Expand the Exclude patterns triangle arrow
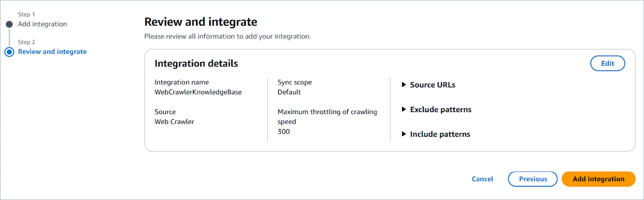644x200 pixels. point(403,109)
